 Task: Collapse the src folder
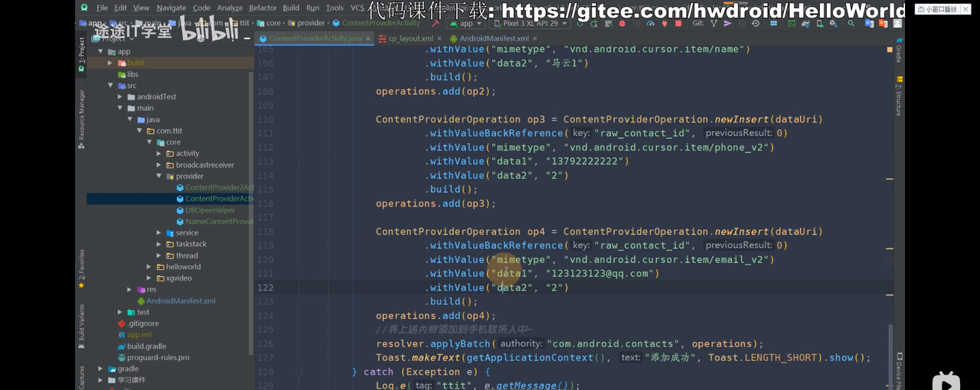tap(110, 86)
